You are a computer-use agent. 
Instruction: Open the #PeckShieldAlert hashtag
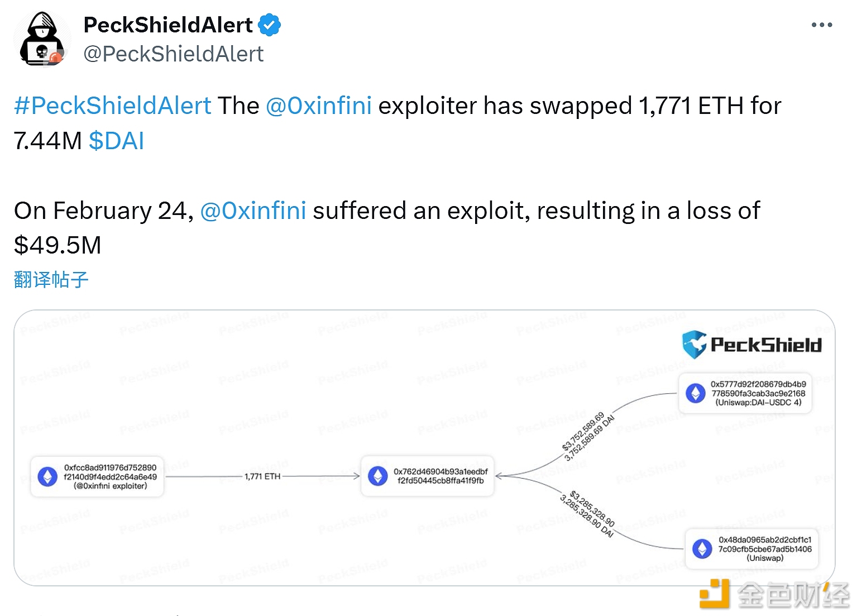click(113, 106)
